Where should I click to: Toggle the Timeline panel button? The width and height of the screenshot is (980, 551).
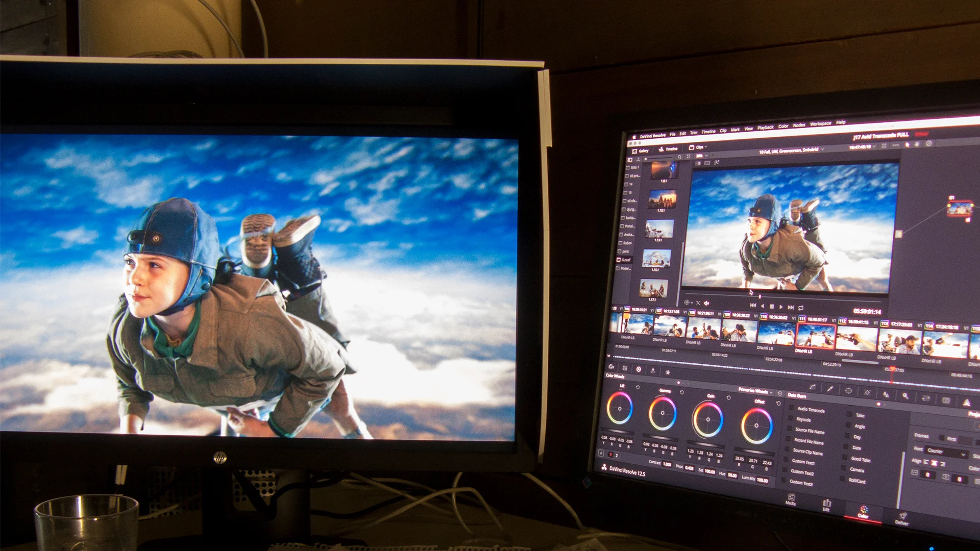pyautogui.click(x=668, y=149)
